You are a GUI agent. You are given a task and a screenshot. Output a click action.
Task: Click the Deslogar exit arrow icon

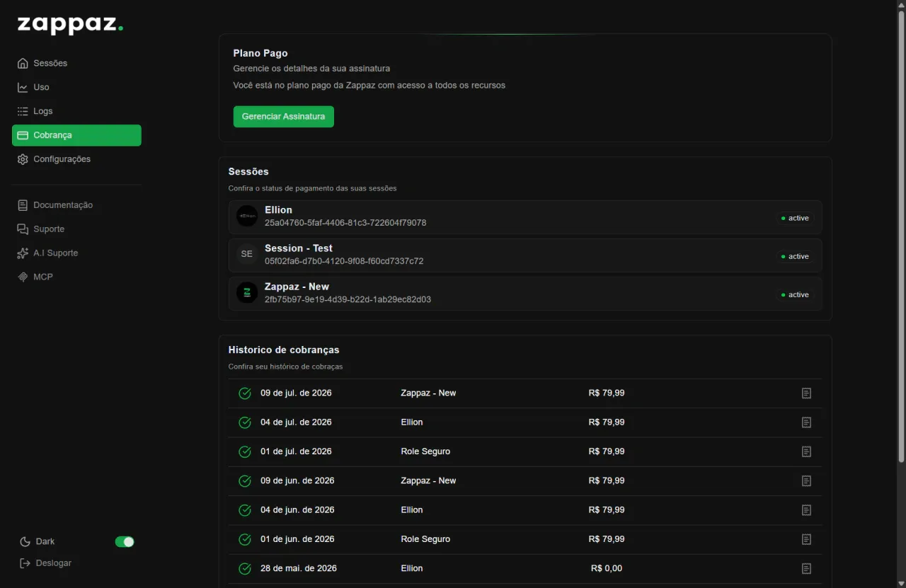(25, 563)
